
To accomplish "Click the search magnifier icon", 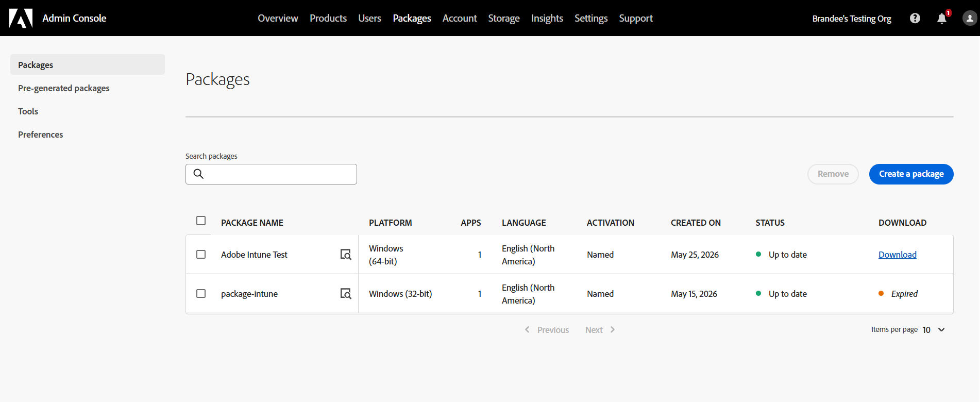I will (198, 174).
